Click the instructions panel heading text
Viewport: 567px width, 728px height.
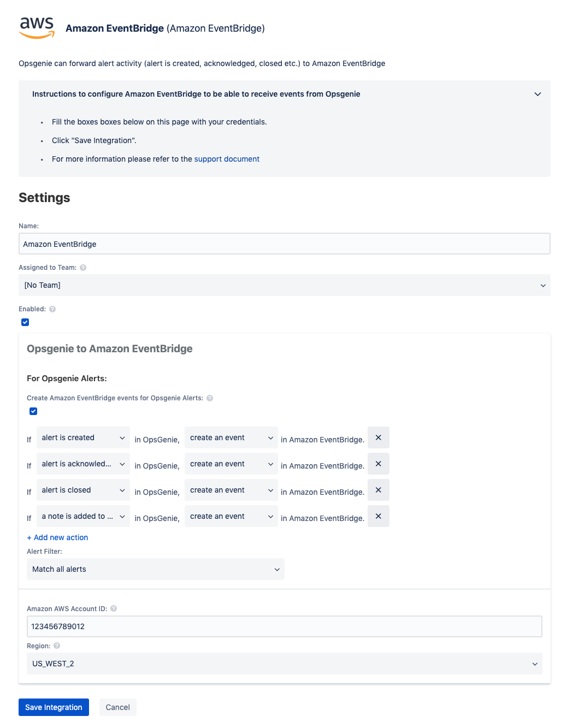click(196, 94)
